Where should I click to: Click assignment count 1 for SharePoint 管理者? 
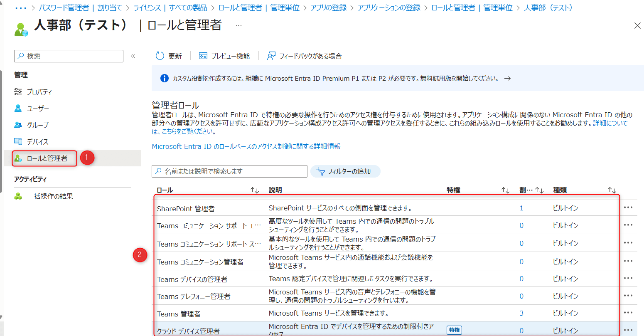pyautogui.click(x=521, y=208)
